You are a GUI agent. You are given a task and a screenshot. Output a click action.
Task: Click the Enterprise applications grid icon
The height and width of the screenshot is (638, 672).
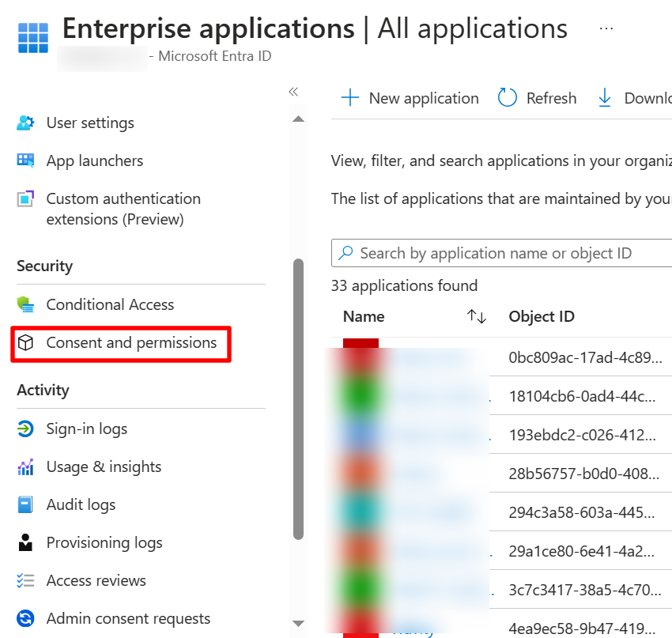[x=33, y=38]
